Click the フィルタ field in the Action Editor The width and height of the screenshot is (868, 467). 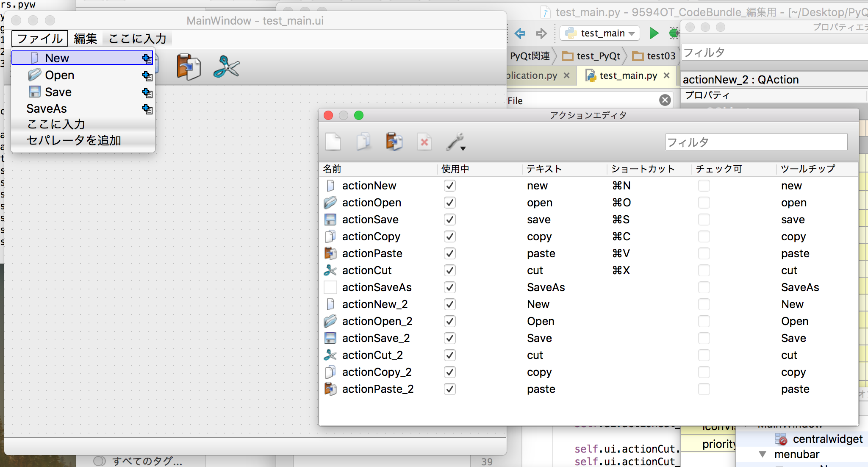pos(756,142)
